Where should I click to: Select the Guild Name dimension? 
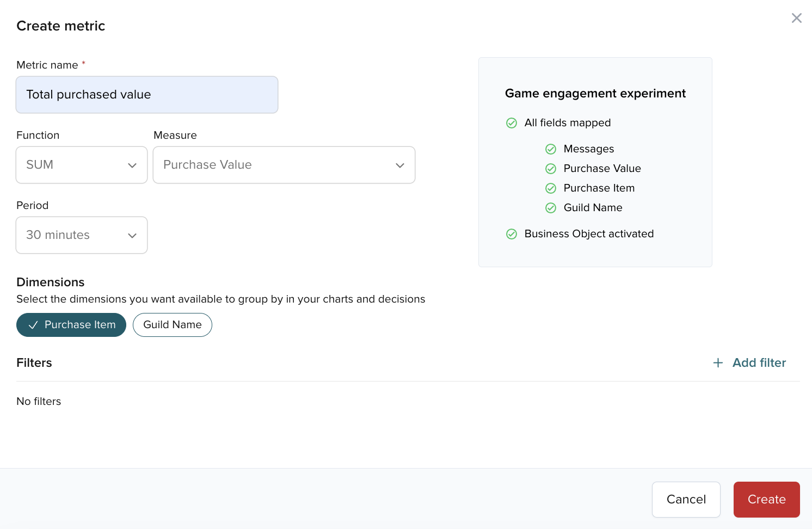coord(173,325)
